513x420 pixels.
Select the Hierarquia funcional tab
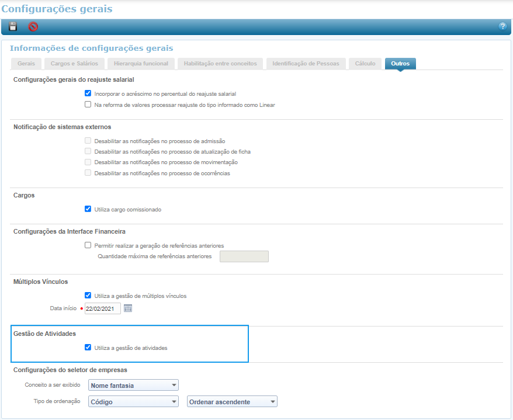pyautogui.click(x=141, y=64)
